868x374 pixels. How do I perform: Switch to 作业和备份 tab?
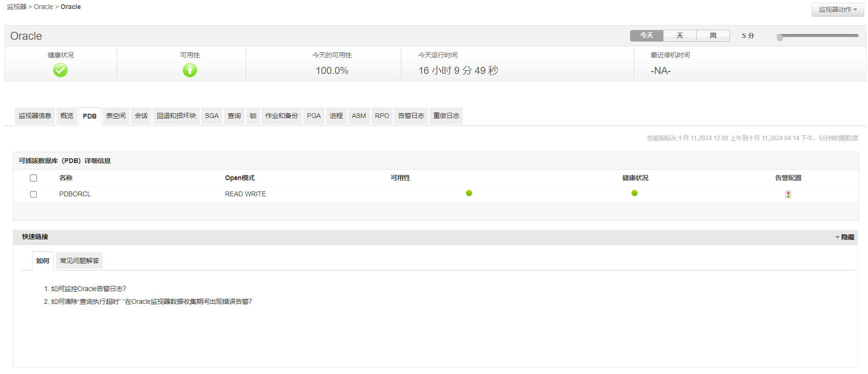282,116
